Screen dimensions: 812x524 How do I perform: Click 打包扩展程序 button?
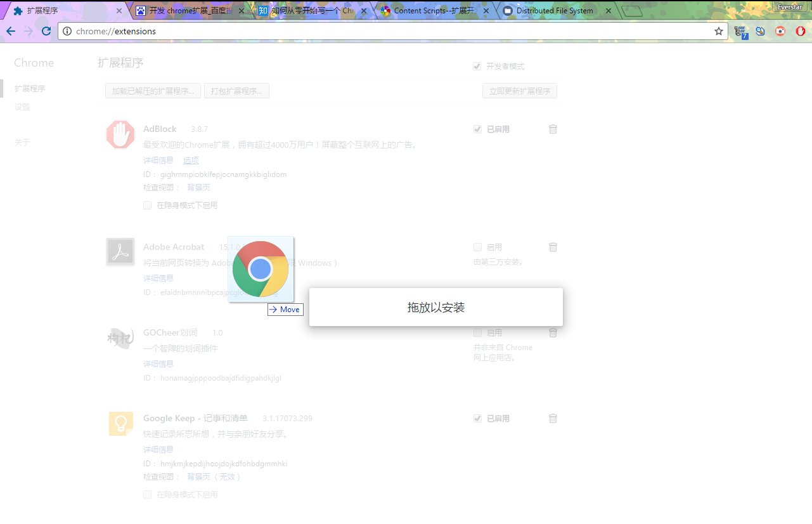tap(236, 91)
